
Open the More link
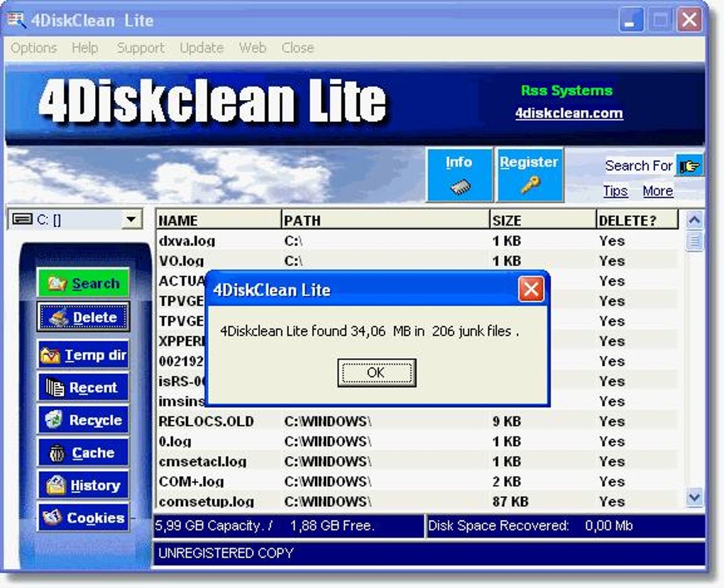click(658, 191)
